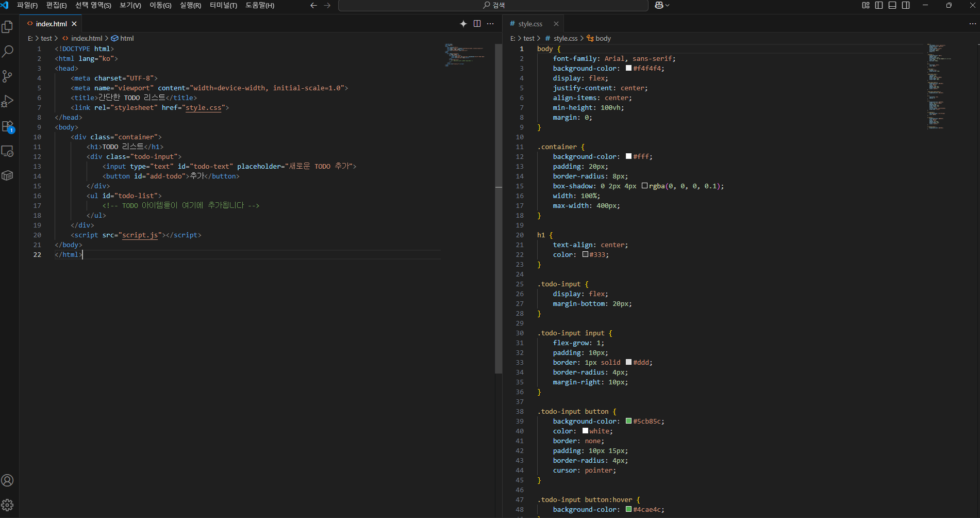Click the 'min-height: 100vh;' line in style.css
The image size is (980, 518).
589,107
